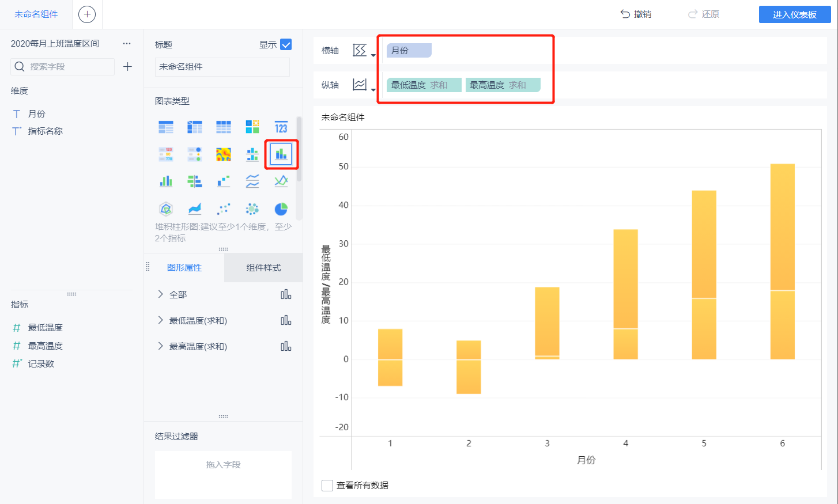Image resolution: width=838 pixels, height=504 pixels.
Task: Focus the 搜索字段 search box
Action: [x=63, y=67]
